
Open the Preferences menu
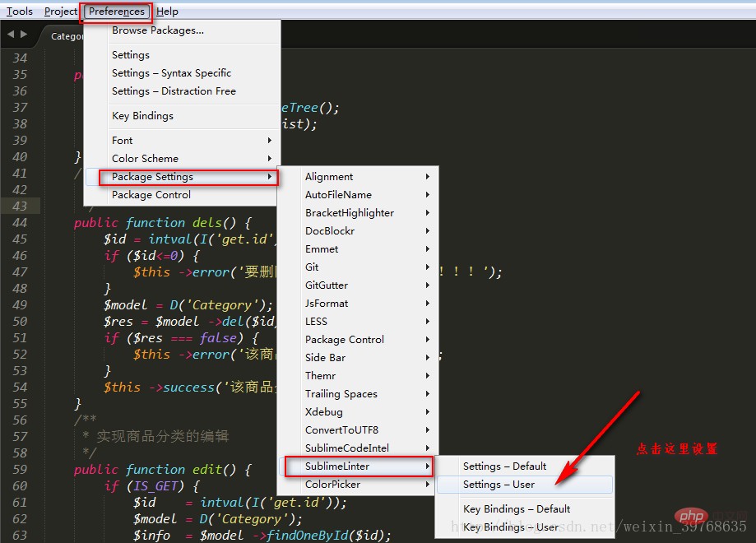pyautogui.click(x=117, y=11)
